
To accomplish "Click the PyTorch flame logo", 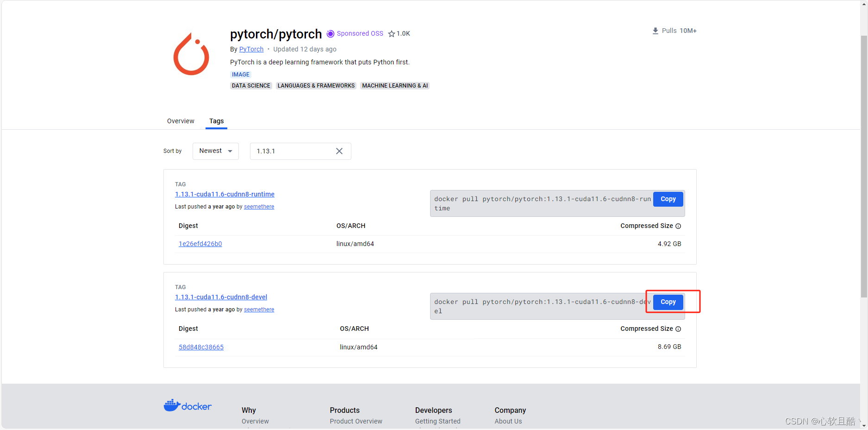I will coord(191,53).
